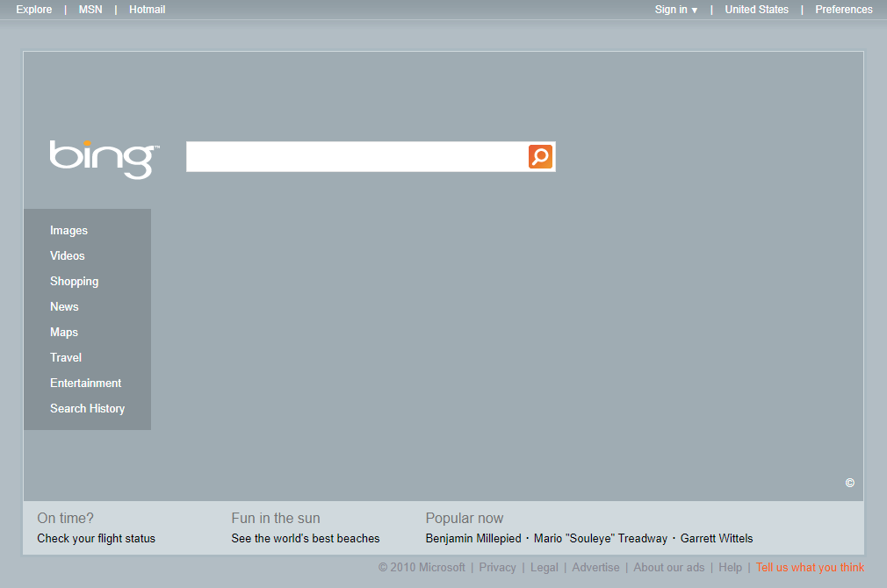Image resolution: width=887 pixels, height=588 pixels.
Task: Search popular topic Benjamin Millepied
Action: pyautogui.click(x=473, y=538)
